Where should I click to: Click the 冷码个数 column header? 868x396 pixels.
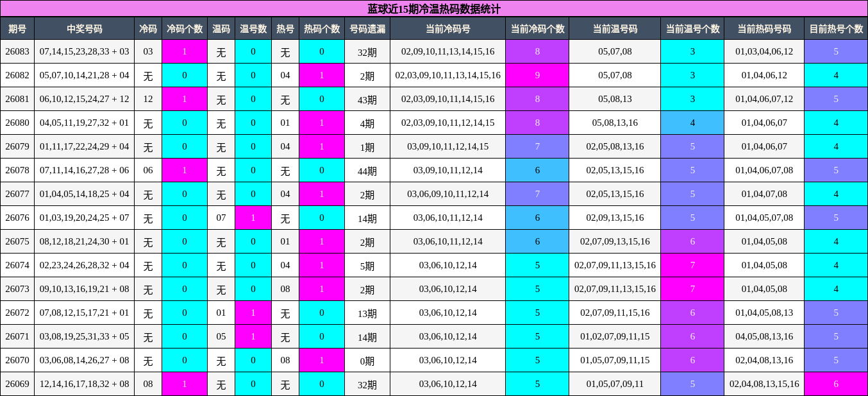(x=185, y=28)
